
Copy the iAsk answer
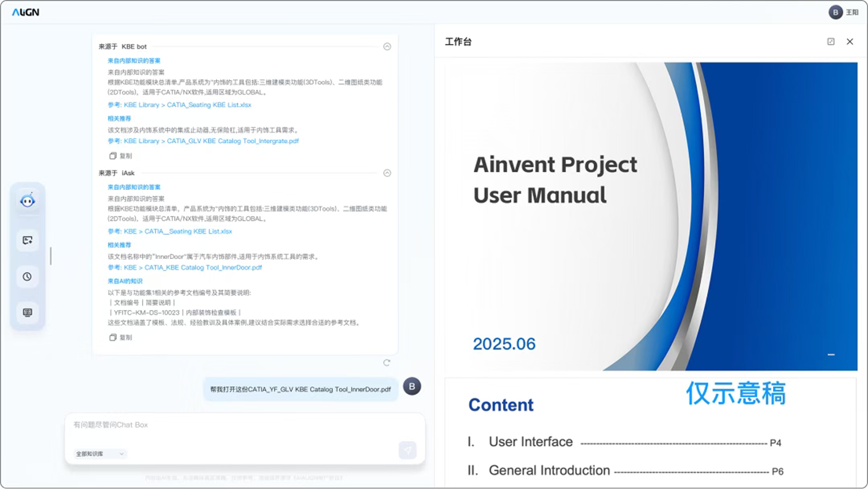(121, 338)
